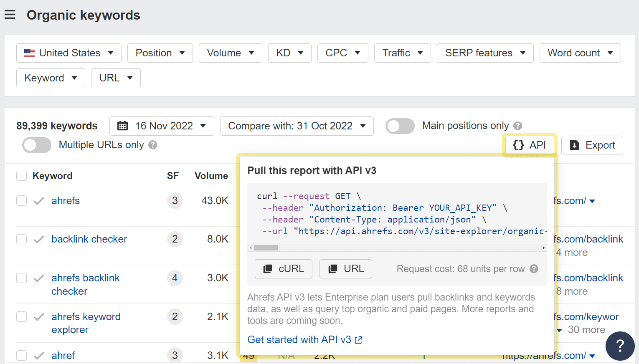Open the Word count filter dropdown

(x=580, y=53)
